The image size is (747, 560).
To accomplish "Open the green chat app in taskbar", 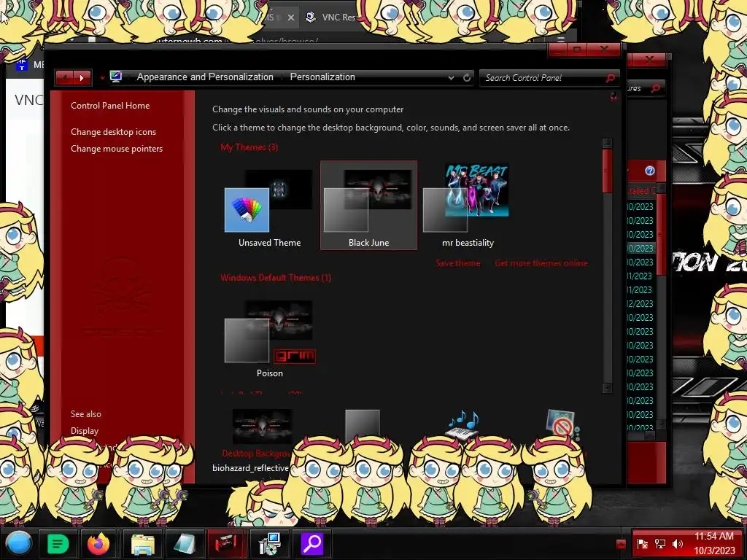I will tap(58, 543).
